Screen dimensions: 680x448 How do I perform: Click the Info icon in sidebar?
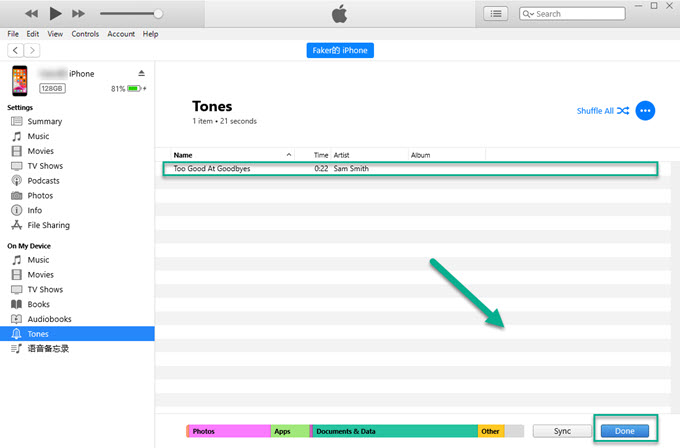pyautogui.click(x=16, y=210)
